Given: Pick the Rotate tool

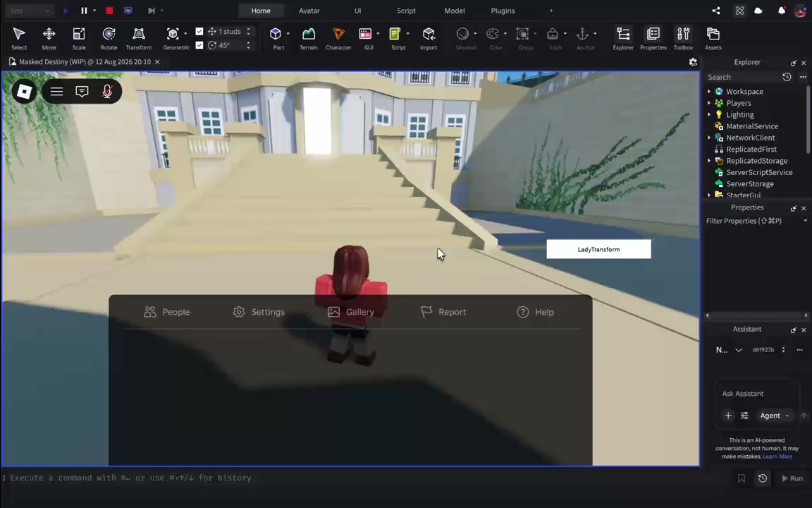Looking at the screenshot, I should 109,38.
